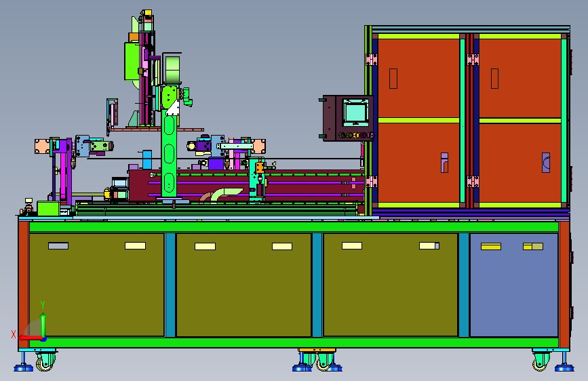This screenshot has width=588, height=381.
Task: Select the leftmost olive base cabinet panel
Action: tap(97, 285)
